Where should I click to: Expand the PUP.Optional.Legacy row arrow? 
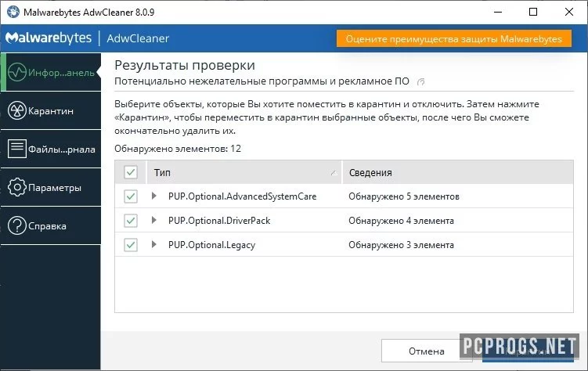(x=153, y=244)
